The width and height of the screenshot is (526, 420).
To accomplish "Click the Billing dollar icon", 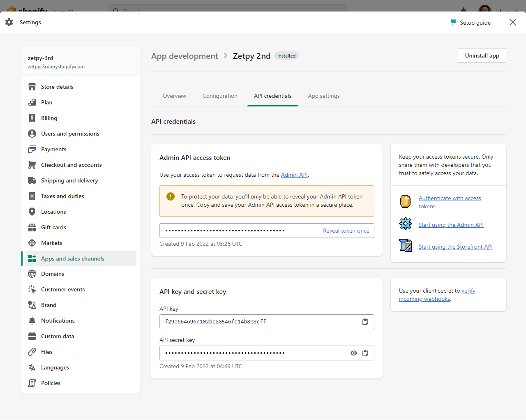I will pyautogui.click(x=32, y=118).
